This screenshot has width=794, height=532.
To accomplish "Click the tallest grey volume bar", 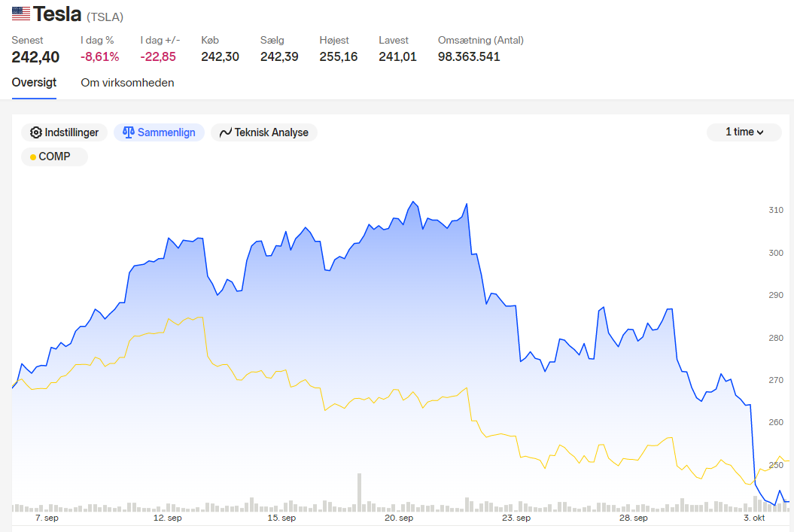I will (x=360, y=492).
